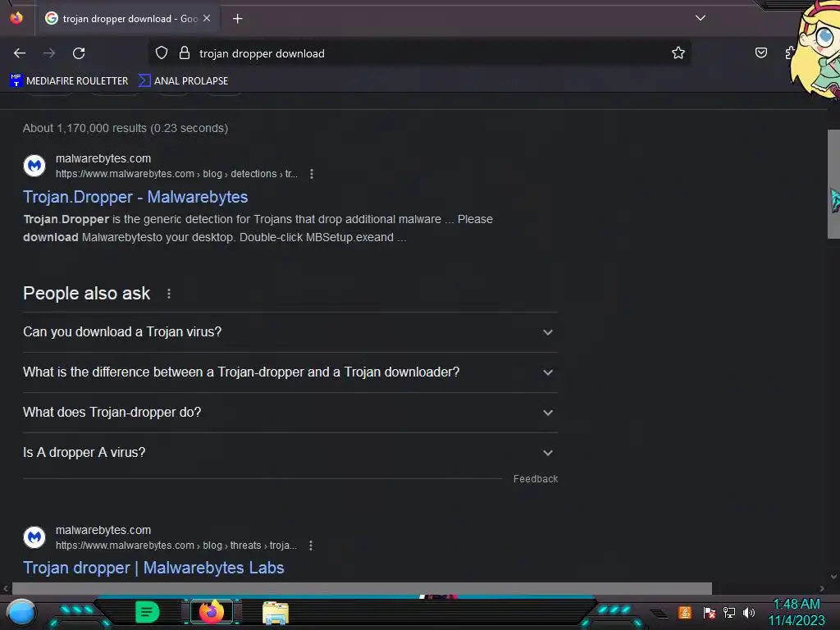Screen dimensions: 840x630
Task: Open the tracking protection shield icon
Action: point(162,52)
